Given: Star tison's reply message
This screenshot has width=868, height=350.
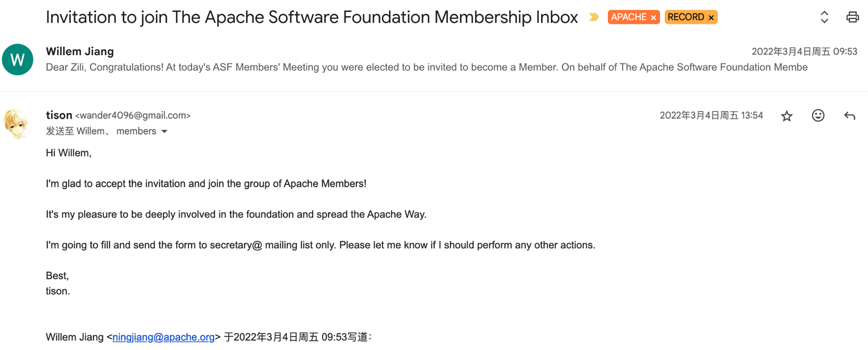Looking at the screenshot, I should tap(787, 116).
